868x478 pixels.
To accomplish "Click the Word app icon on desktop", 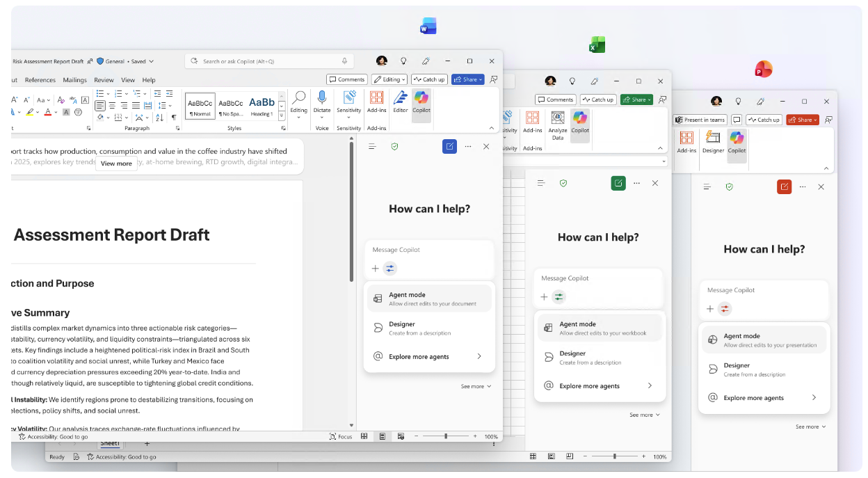I will (x=428, y=26).
